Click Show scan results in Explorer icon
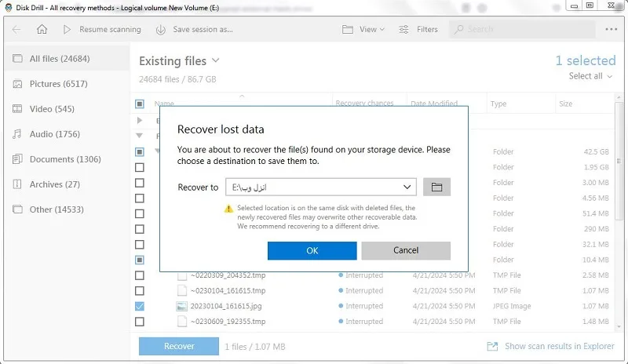The width and height of the screenshot is (628, 364). coord(492,347)
